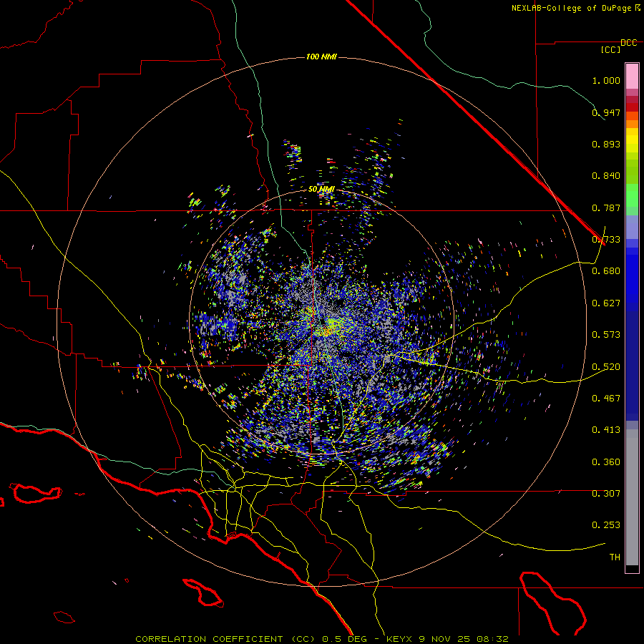Select the 0.520 legend value
Image resolution: width=644 pixels, height=644 pixels.
coord(606,367)
